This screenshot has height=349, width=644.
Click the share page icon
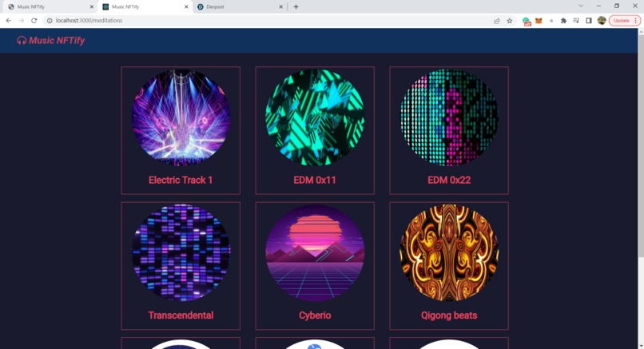pyautogui.click(x=497, y=21)
